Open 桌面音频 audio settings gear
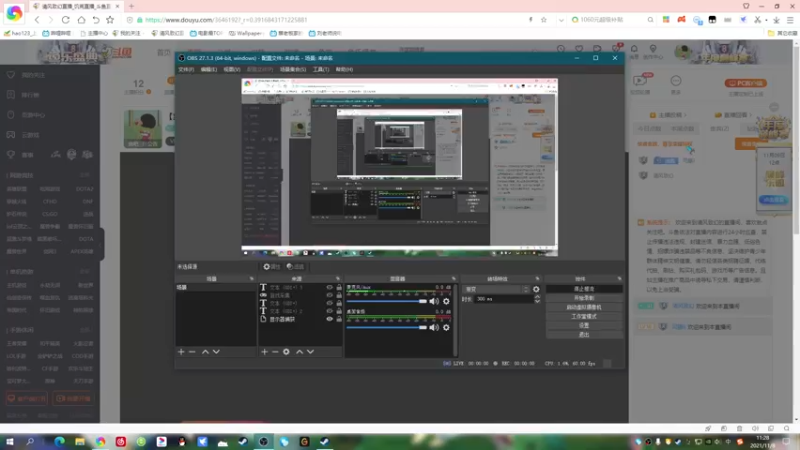The width and height of the screenshot is (800, 450). coord(446,328)
